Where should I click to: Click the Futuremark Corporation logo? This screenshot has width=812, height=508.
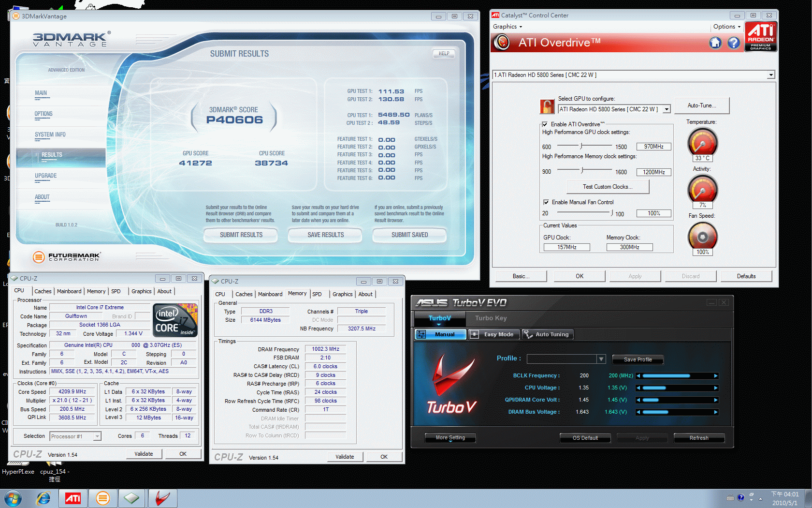(66, 257)
